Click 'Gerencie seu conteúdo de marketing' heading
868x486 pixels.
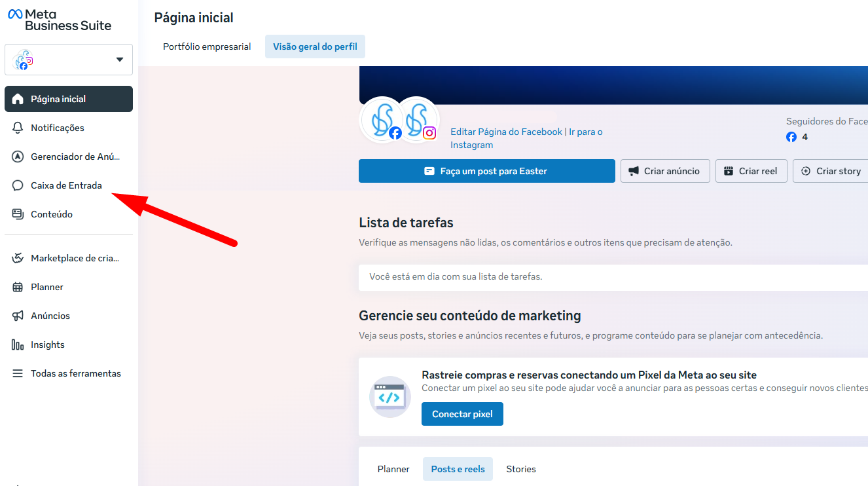click(470, 316)
